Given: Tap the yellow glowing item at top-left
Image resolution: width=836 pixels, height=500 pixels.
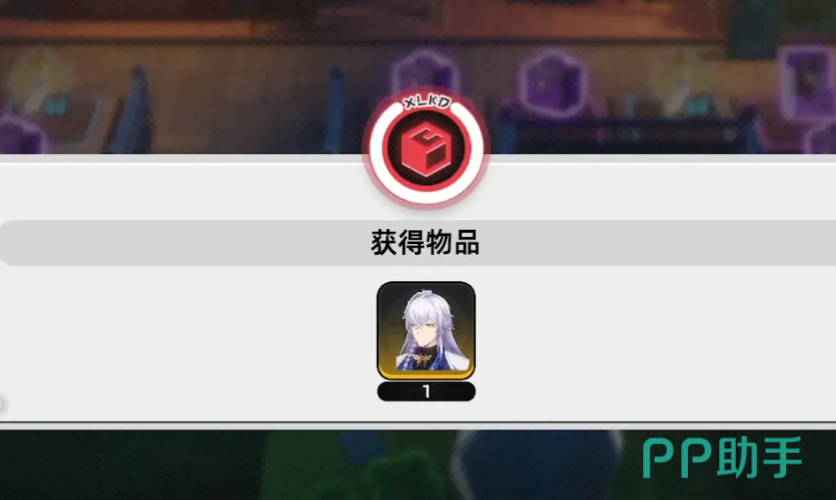Looking at the screenshot, I should click(36, 80).
